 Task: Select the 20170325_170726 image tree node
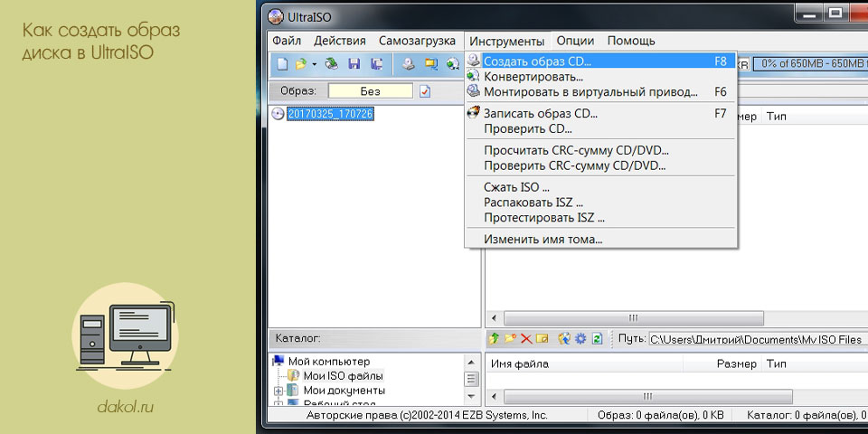(x=331, y=114)
